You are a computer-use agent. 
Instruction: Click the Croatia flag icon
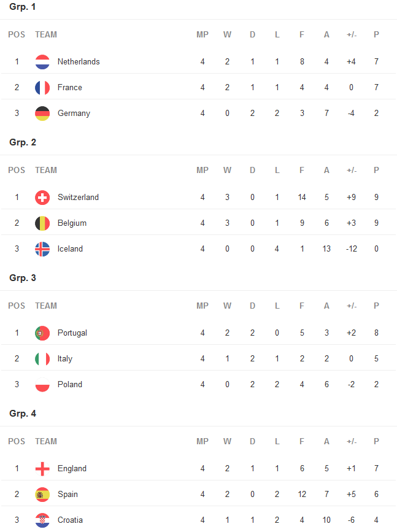(42, 520)
